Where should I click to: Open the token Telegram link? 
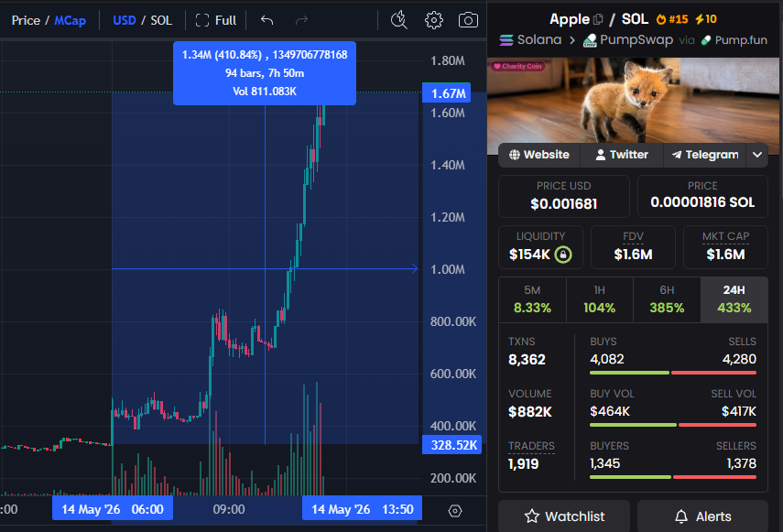704,155
